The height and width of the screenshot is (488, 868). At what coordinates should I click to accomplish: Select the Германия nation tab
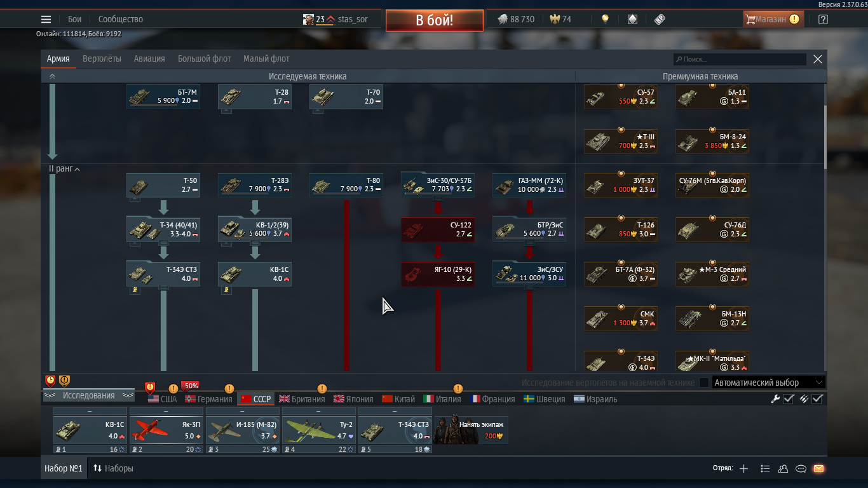(x=209, y=399)
